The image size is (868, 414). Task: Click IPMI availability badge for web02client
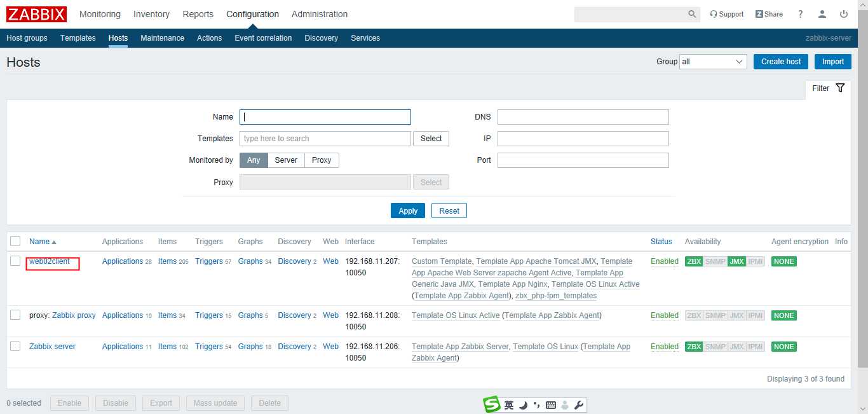(756, 261)
